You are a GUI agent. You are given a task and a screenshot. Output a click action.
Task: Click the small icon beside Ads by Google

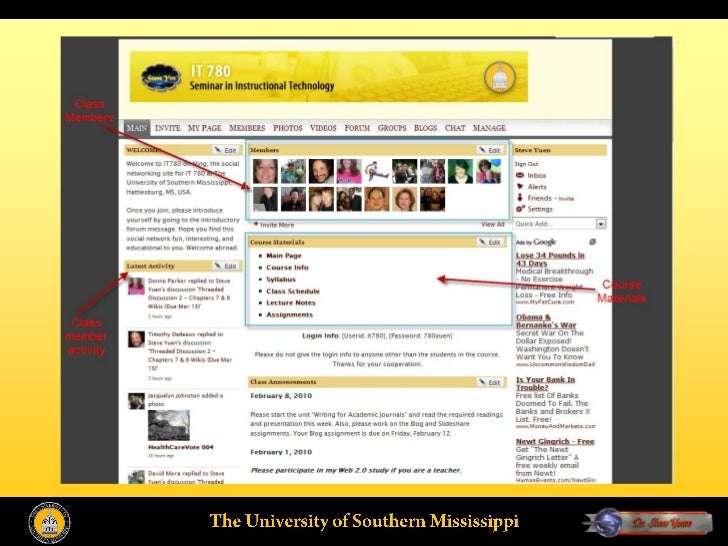coord(592,242)
